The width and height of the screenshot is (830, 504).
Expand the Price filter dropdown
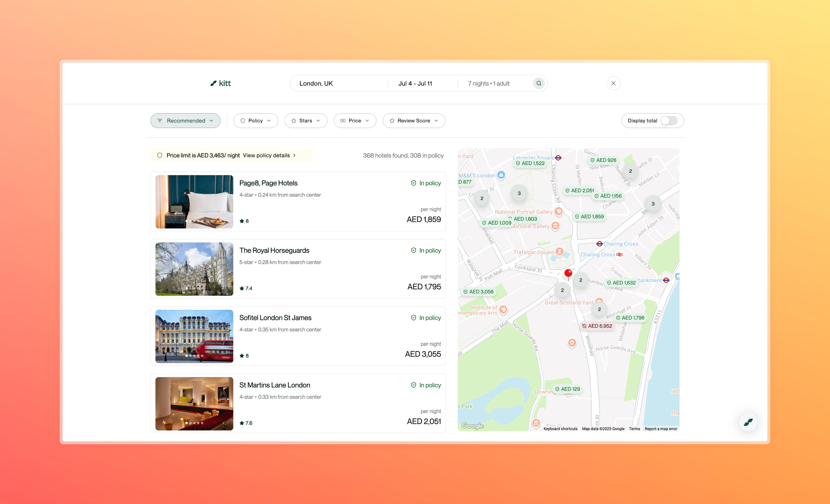coord(355,121)
